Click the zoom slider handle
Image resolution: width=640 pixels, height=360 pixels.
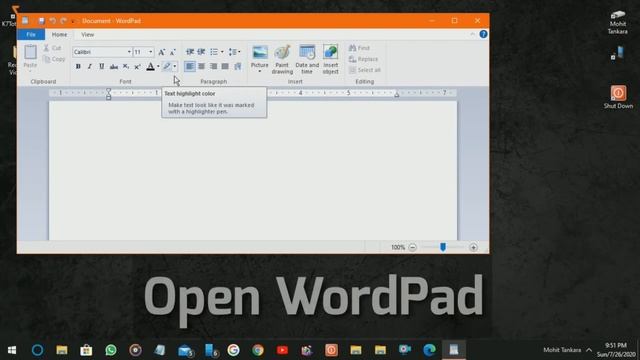point(443,247)
